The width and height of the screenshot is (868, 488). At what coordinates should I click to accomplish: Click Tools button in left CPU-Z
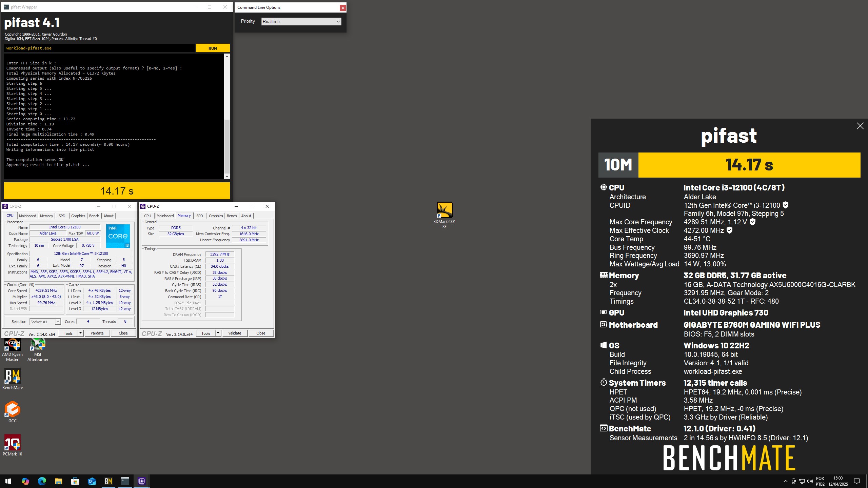pos(68,333)
